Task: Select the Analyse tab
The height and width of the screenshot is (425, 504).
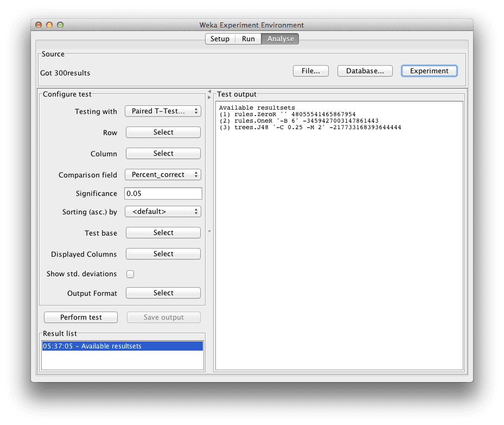Action: pos(280,39)
